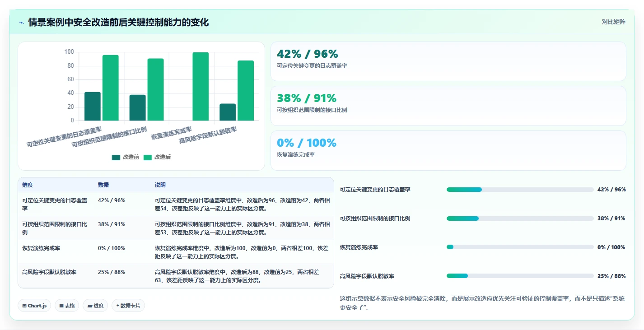644x330 pixels.
Task: Click the x-axis label 高风险字段默认脱敏率 on chart
Action: click(208, 135)
